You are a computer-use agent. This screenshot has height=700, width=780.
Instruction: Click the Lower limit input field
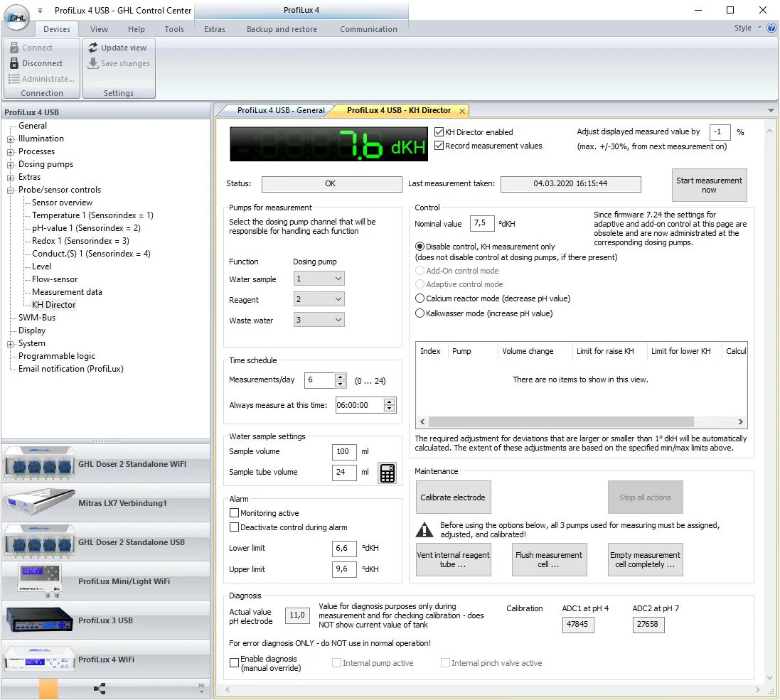coord(343,549)
